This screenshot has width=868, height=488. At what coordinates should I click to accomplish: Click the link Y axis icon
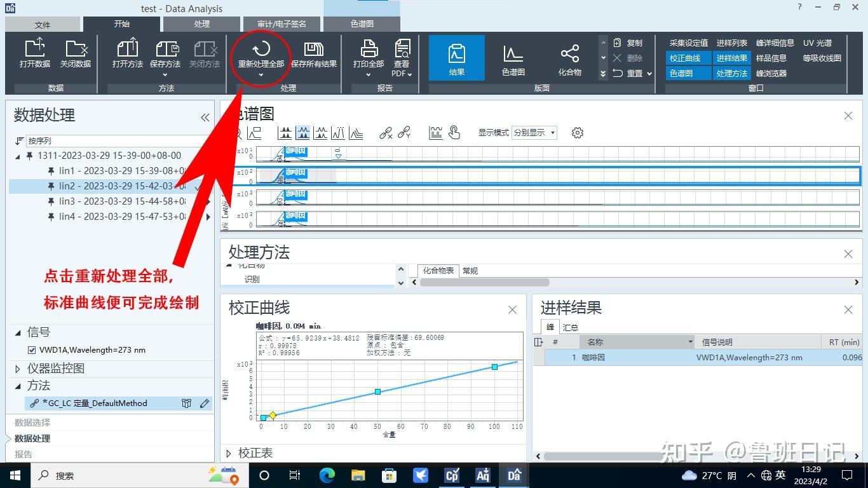tap(404, 133)
